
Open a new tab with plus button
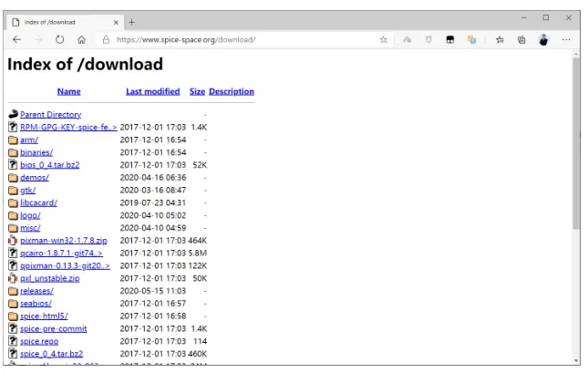point(131,22)
